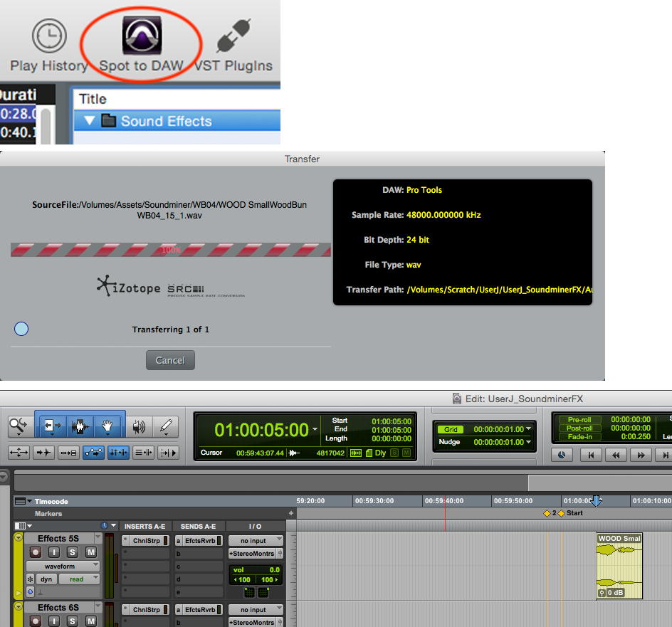Click the Effects 5S vol 0.0 field

[x=256, y=570]
